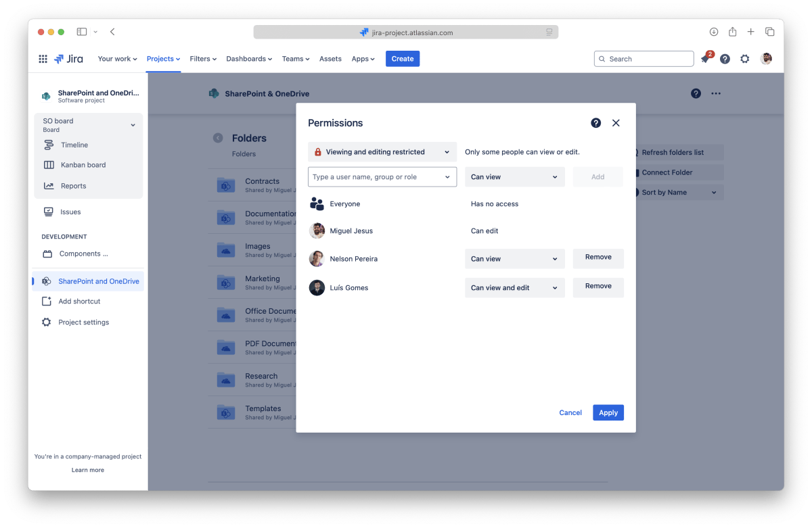Click the help icon in Jira top bar
812x528 pixels.
725,59
